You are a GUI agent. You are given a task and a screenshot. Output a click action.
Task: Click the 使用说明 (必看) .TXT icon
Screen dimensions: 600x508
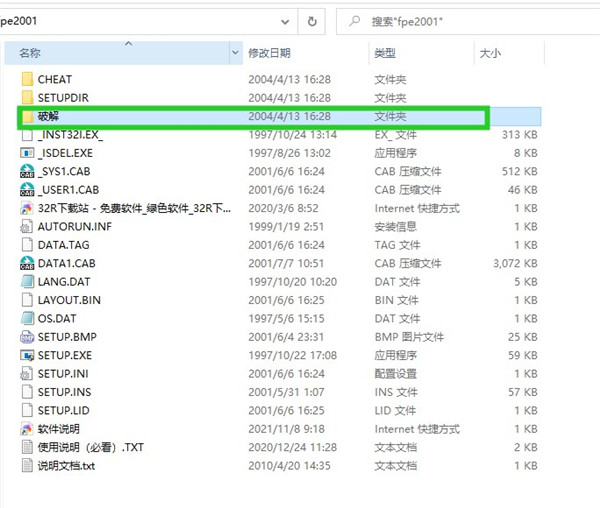27,447
